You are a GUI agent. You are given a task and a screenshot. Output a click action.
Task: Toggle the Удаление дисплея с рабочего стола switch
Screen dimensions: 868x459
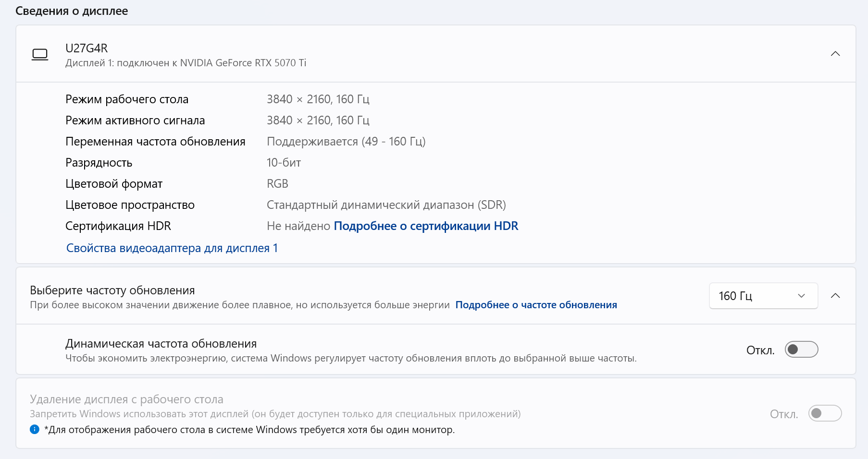point(825,413)
